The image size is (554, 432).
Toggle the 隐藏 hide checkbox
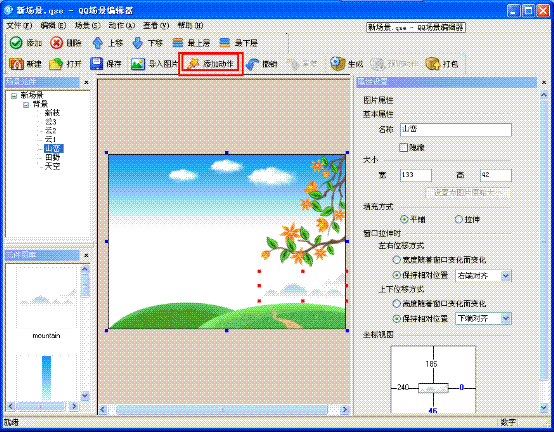tap(403, 147)
